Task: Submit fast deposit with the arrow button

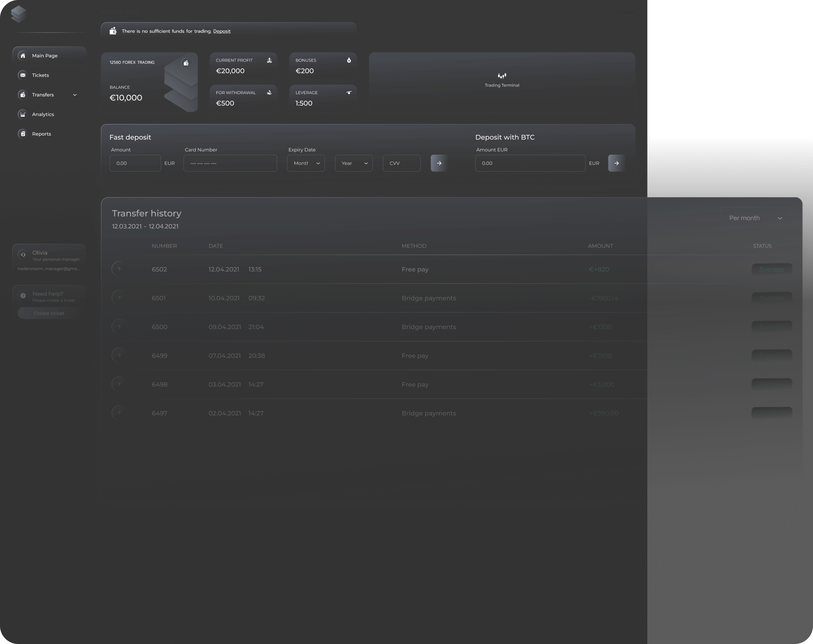Action: [x=439, y=163]
